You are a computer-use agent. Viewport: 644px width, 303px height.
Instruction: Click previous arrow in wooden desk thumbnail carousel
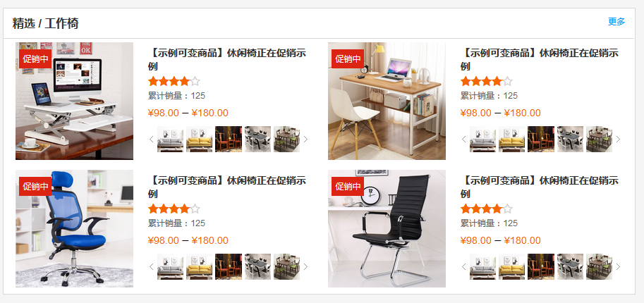coord(463,140)
